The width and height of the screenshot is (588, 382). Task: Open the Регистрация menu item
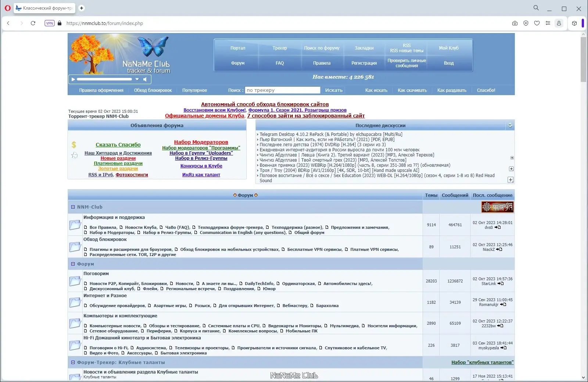point(364,63)
